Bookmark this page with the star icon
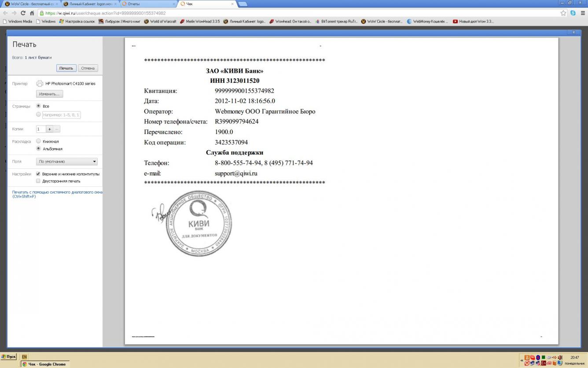 point(563,13)
